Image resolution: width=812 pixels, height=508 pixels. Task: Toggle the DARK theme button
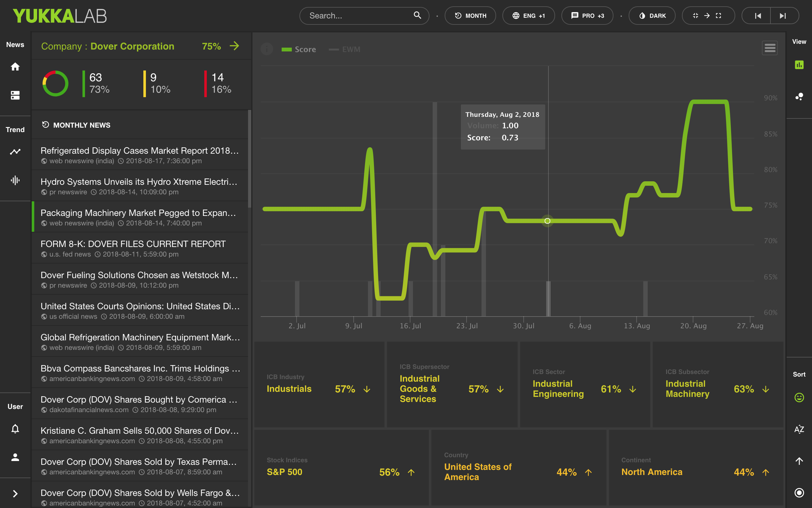652,16
